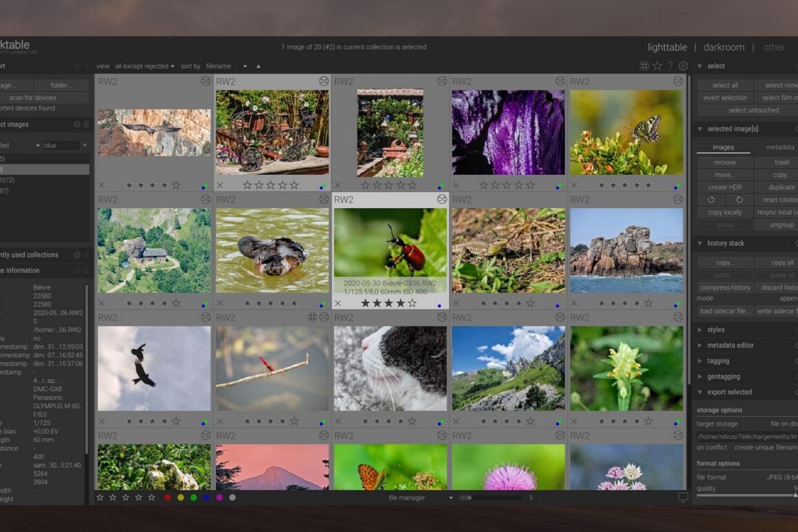Click the rotate clockwise icon button
The height and width of the screenshot is (532, 798).
739,200
